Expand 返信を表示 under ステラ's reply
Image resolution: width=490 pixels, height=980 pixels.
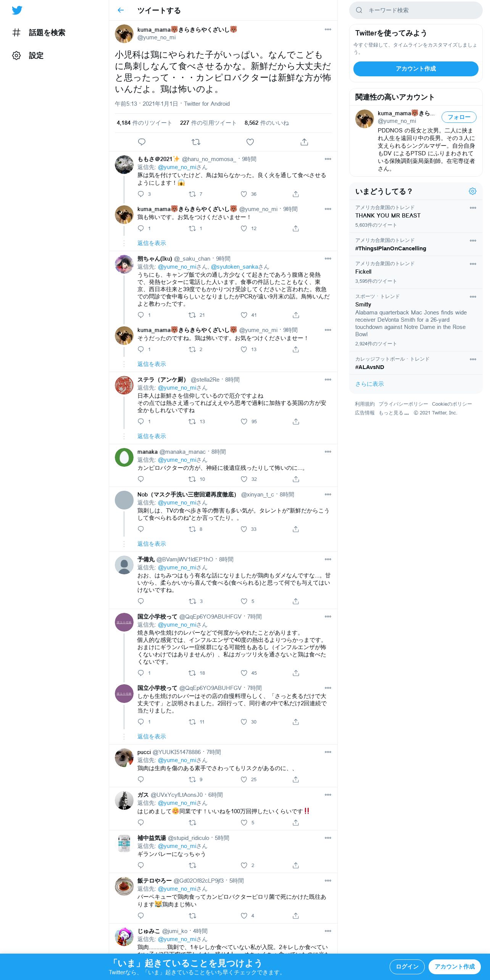pyautogui.click(x=152, y=436)
